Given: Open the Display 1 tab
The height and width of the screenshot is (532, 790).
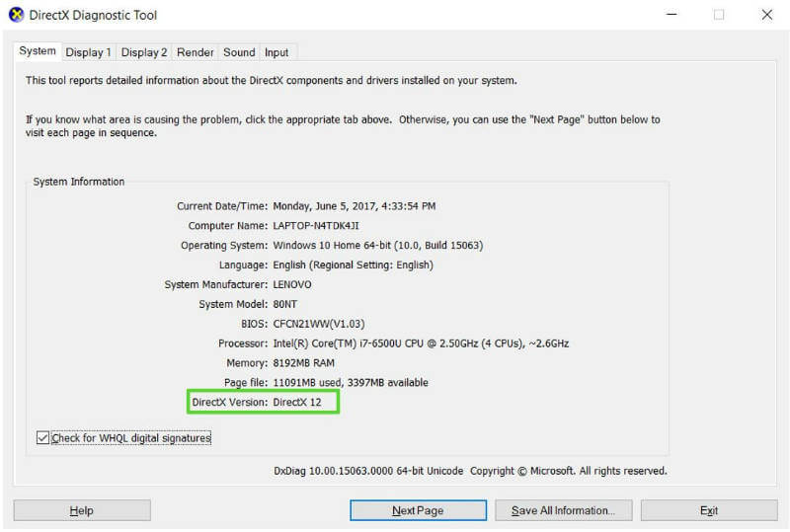Looking at the screenshot, I should coord(88,52).
